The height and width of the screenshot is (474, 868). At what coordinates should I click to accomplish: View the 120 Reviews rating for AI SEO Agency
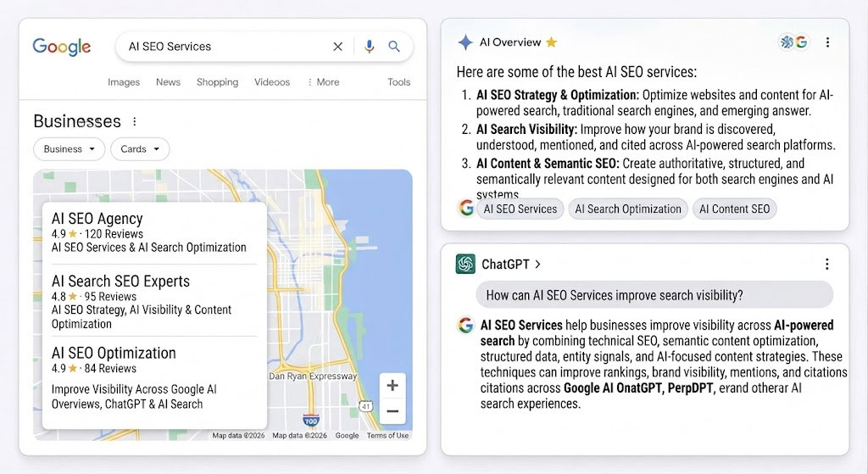[x=97, y=234]
